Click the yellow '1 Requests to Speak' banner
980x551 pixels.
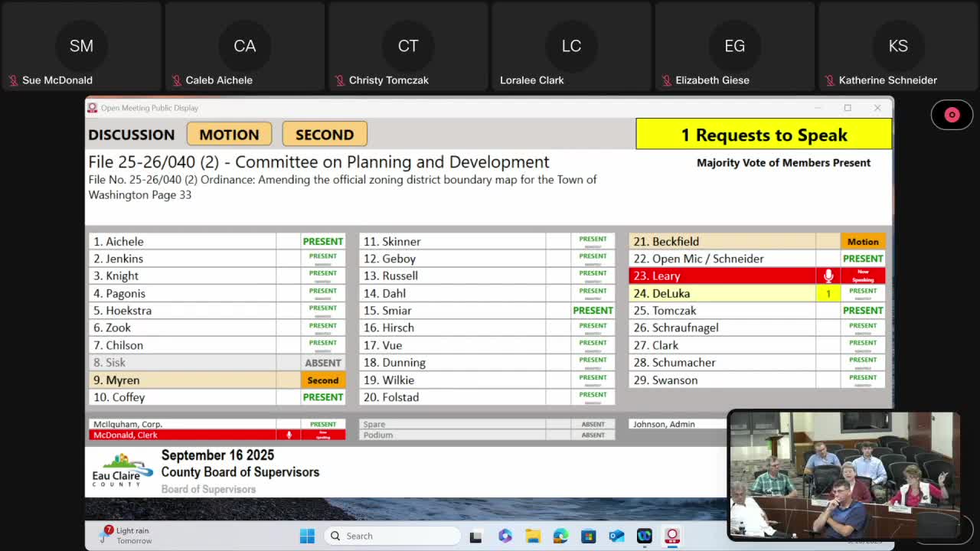763,135
